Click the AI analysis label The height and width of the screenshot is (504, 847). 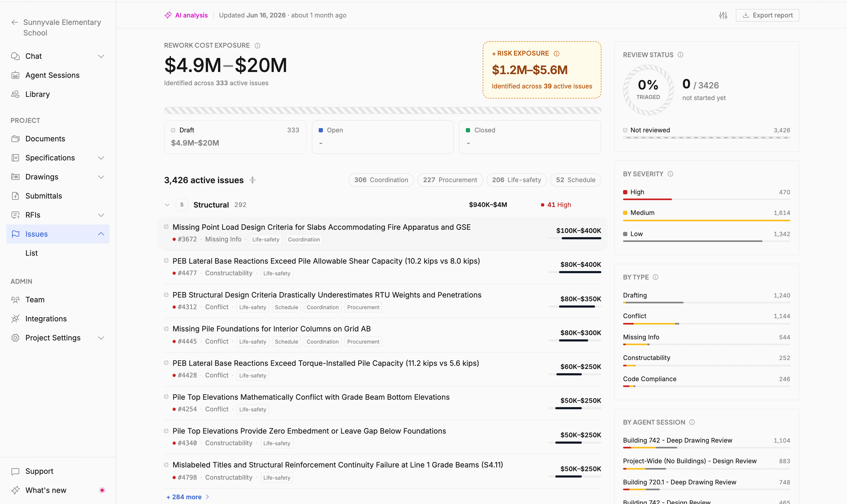point(191,15)
